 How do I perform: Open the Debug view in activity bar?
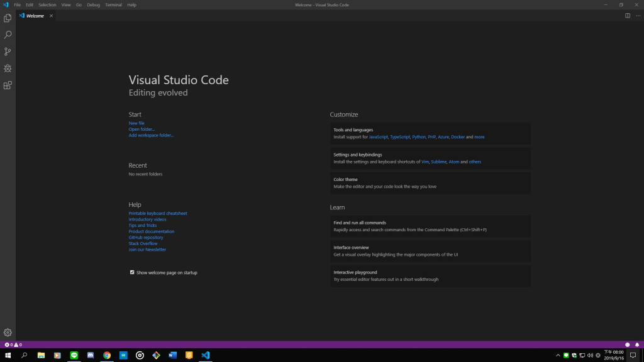point(8,69)
